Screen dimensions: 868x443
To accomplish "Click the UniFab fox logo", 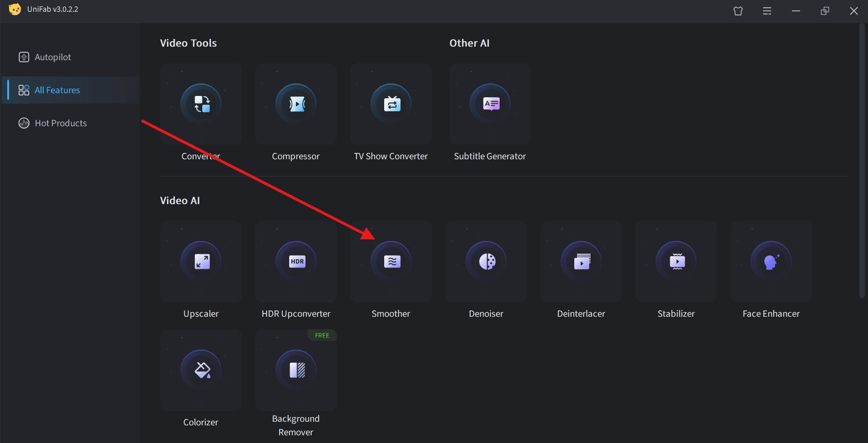I will (15, 10).
